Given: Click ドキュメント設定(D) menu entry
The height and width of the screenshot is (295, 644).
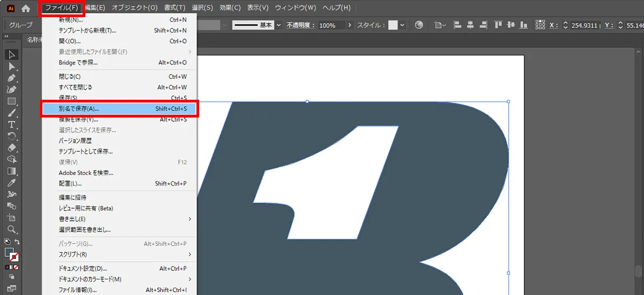Looking at the screenshot, I should (83, 268).
